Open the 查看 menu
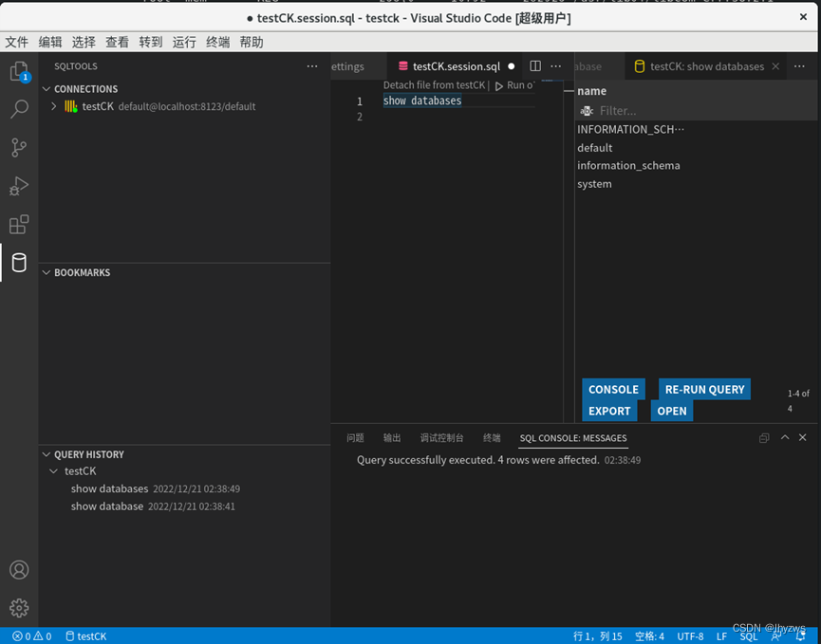 click(x=118, y=43)
